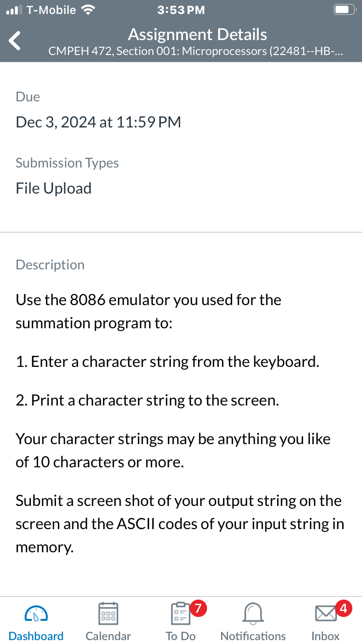This screenshot has height=644, width=362.
Task: Select the Calendar icon
Action: click(x=108, y=613)
